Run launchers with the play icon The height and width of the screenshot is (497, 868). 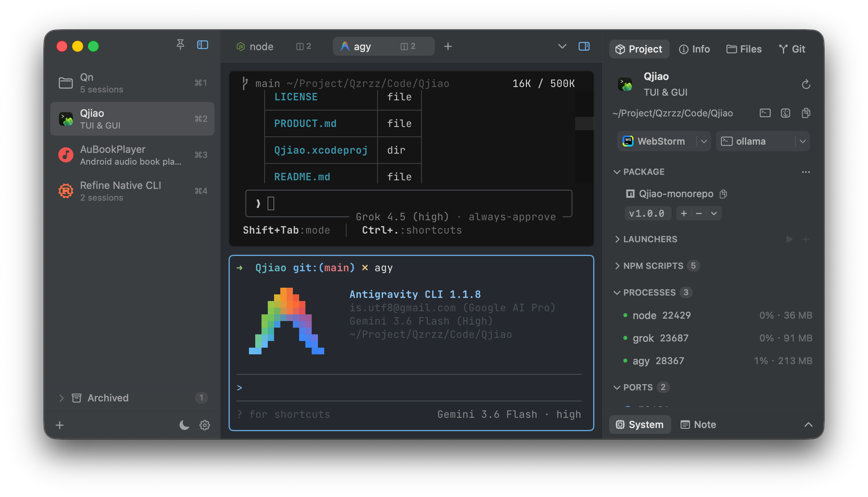point(789,239)
